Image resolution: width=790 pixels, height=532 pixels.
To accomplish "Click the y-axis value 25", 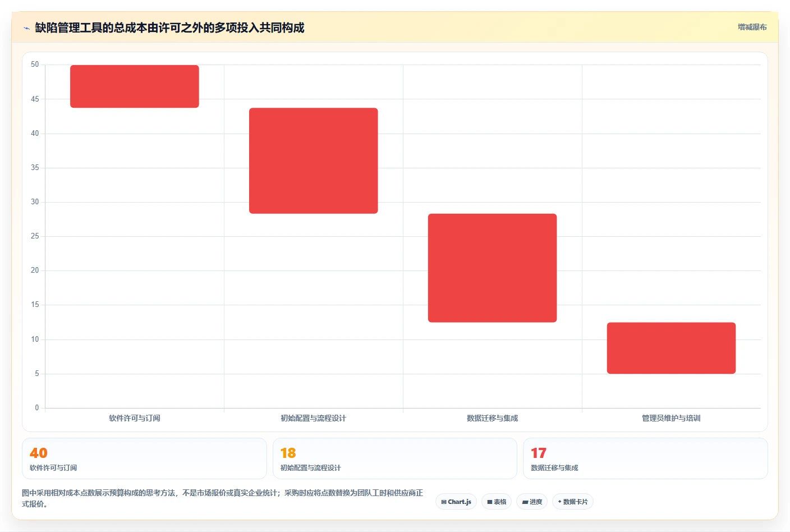I will tap(35, 236).
